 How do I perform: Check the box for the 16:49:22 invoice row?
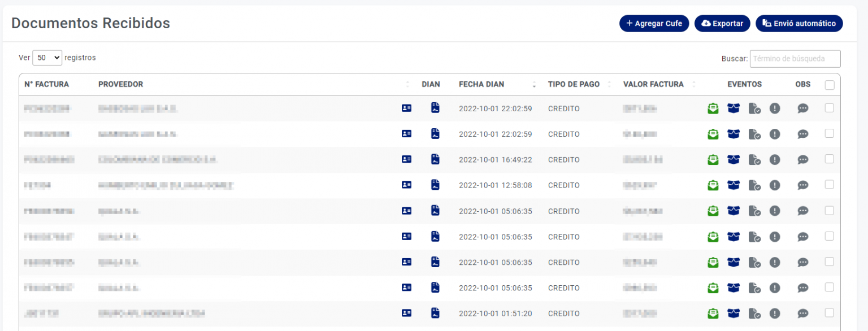[829, 159]
